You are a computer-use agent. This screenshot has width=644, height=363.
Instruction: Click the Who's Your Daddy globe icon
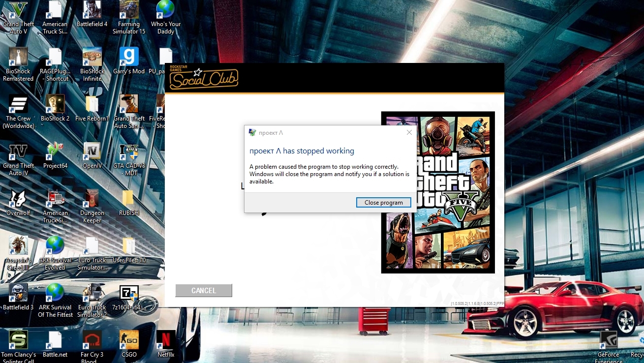click(166, 18)
